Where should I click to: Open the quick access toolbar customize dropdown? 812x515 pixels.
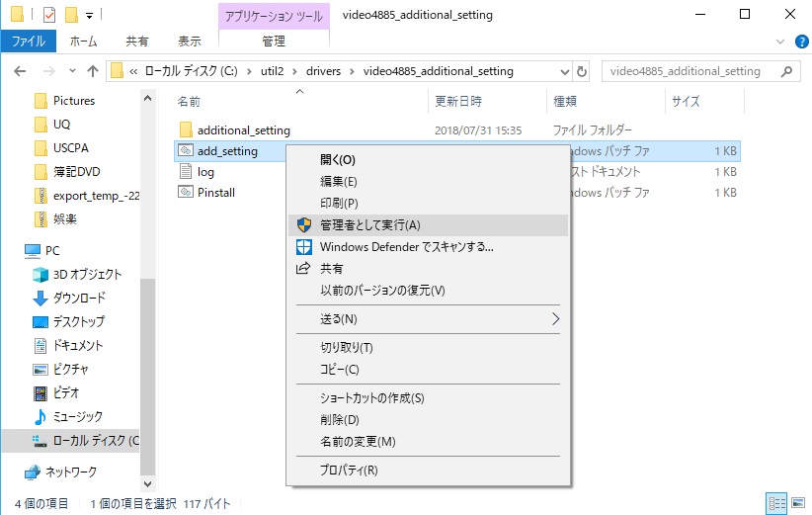click(89, 16)
